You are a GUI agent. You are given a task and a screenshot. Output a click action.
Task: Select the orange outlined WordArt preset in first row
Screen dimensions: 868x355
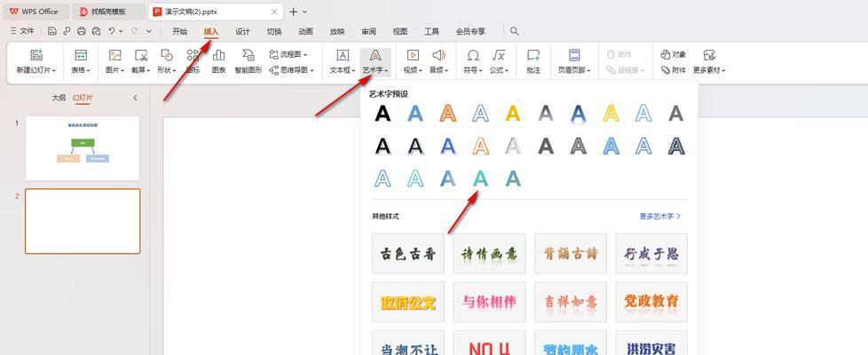pos(448,114)
